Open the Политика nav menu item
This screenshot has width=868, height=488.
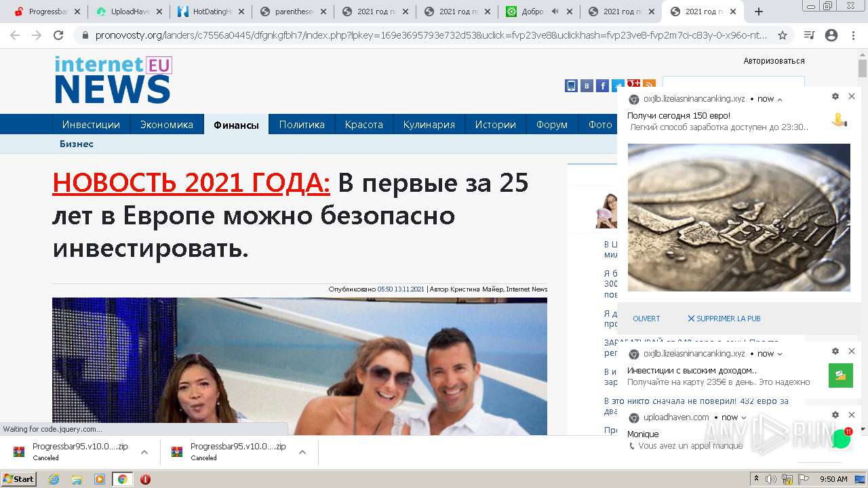click(x=302, y=125)
